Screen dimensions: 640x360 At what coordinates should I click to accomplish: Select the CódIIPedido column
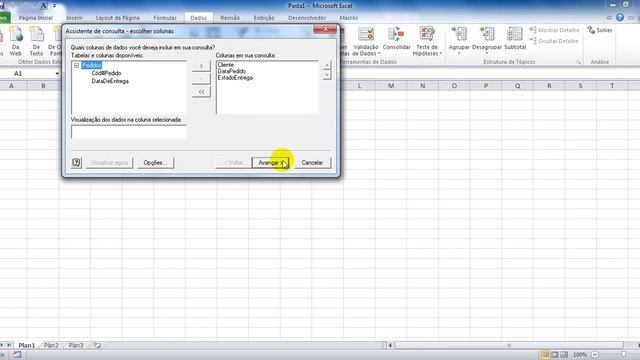[106, 73]
